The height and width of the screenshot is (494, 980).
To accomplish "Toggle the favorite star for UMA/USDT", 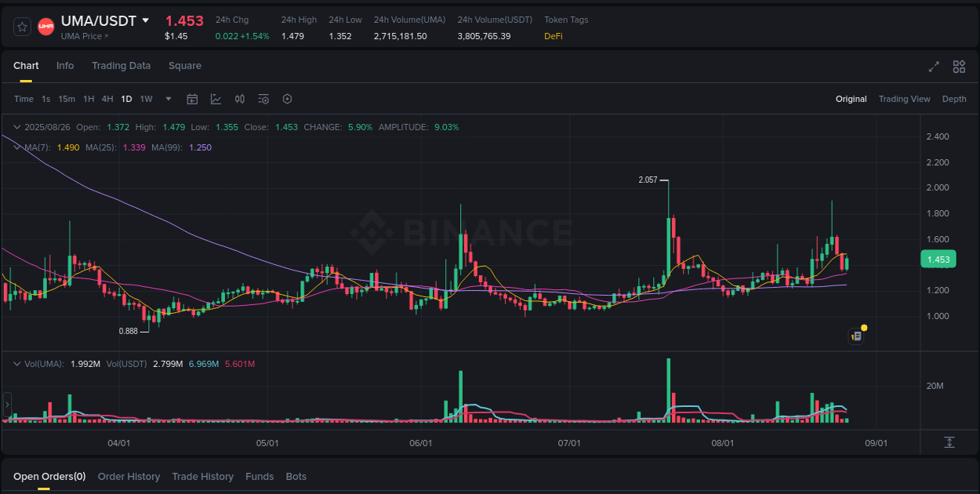I will [x=21, y=26].
